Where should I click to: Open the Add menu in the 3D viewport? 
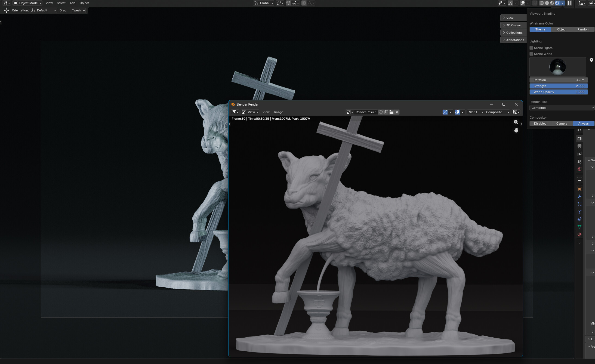tap(72, 3)
